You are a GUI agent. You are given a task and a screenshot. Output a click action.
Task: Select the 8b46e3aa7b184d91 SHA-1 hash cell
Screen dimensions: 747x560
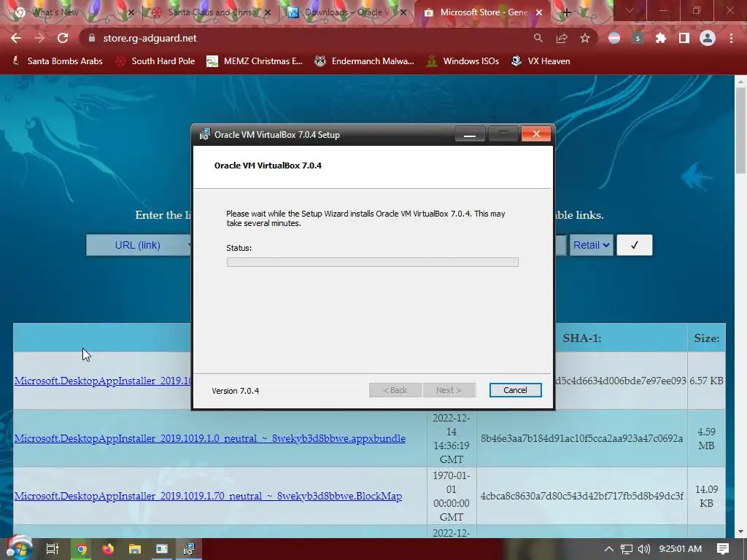581,438
